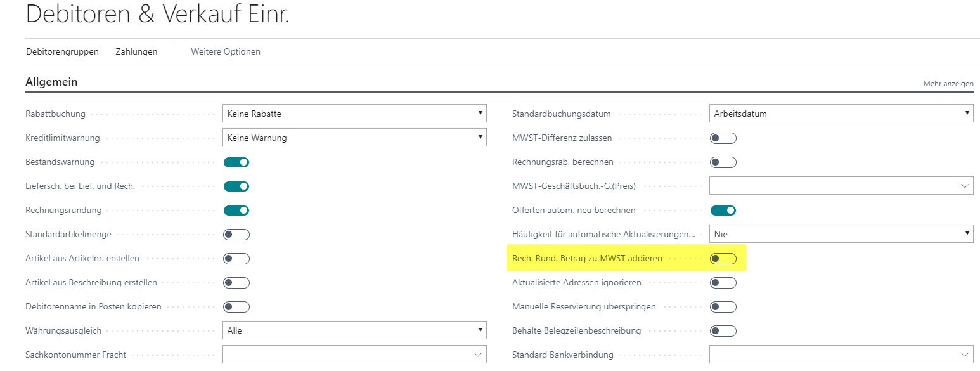The width and height of the screenshot is (980, 371).
Task: Open the Debitorengruppen menu
Action: point(62,51)
